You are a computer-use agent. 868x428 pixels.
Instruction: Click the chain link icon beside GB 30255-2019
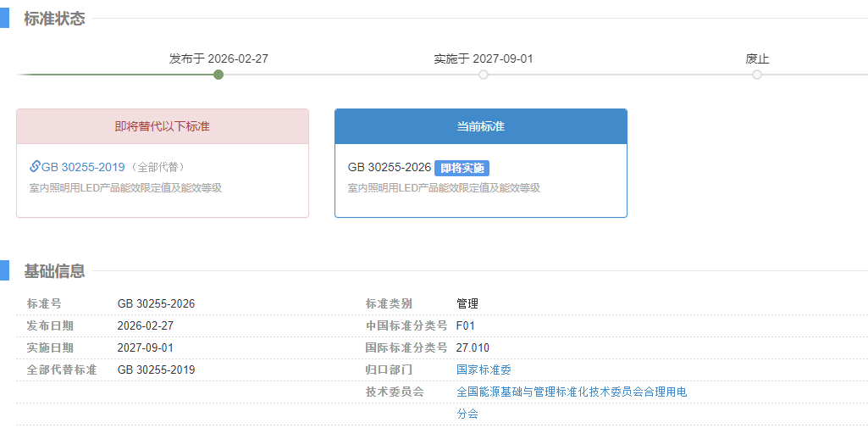(35, 166)
